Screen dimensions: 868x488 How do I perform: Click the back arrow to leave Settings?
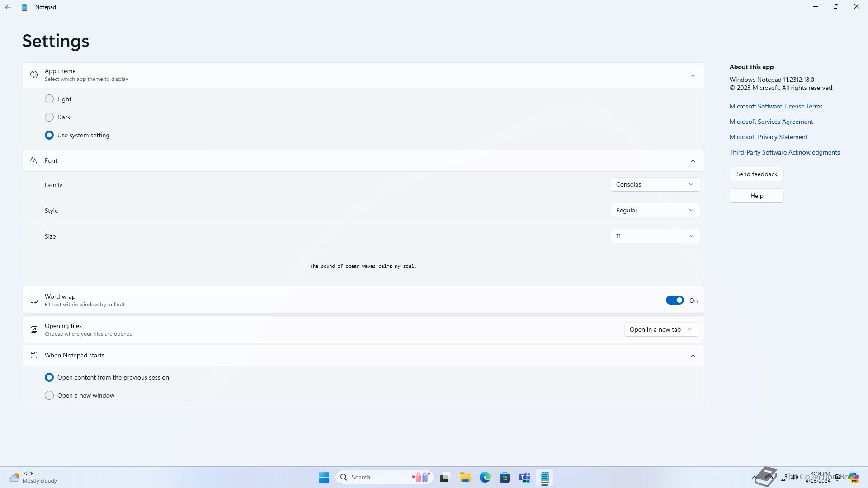tap(8, 7)
